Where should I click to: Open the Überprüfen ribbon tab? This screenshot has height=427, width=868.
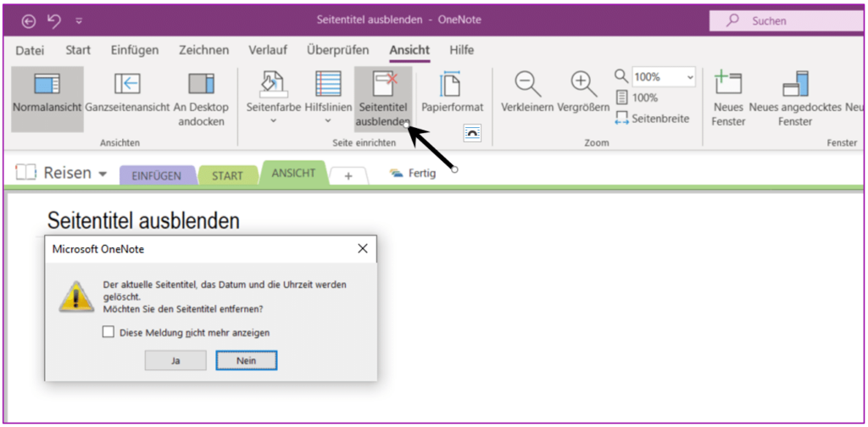pos(337,50)
